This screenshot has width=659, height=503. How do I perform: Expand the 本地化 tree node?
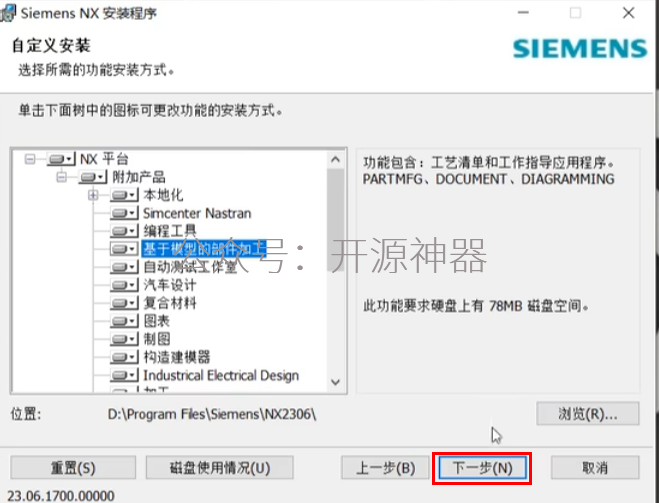(x=93, y=195)
